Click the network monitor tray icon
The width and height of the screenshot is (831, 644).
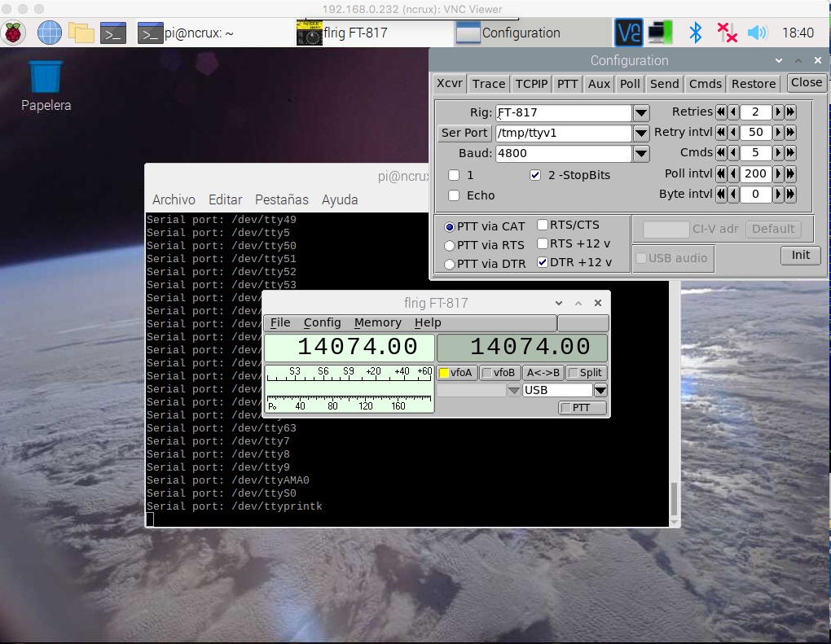(661, 33)
